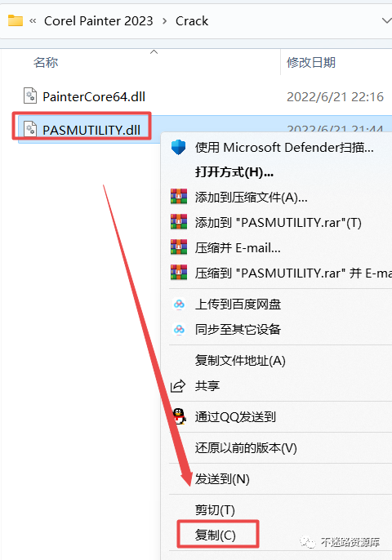Choose 复制(C) from the context menu

pos(215,535)
